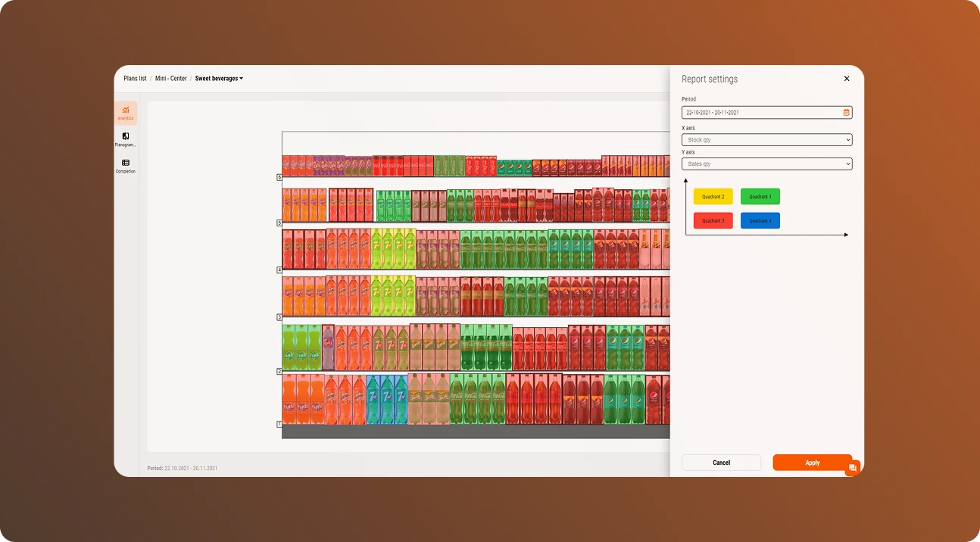Click the calendar icon in Period field
The height and width of the screenshot is (542, 980).
click(847, 112)
